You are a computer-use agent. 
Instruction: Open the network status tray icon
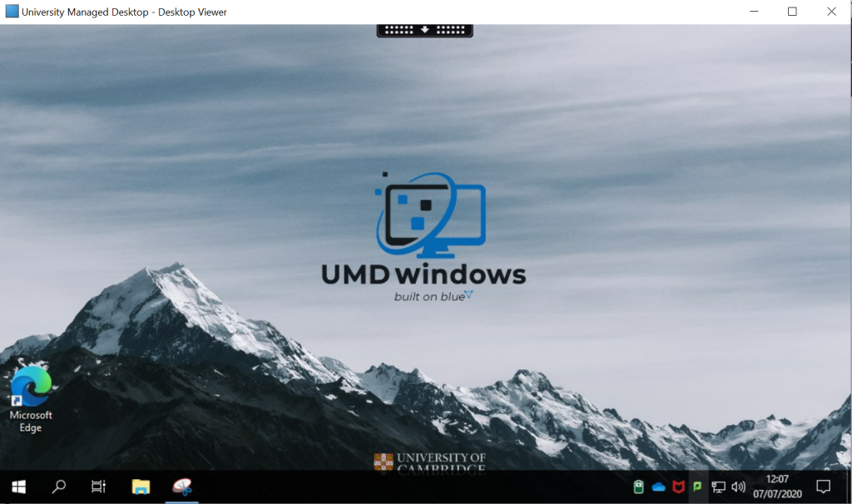click(x=718, y=487)
